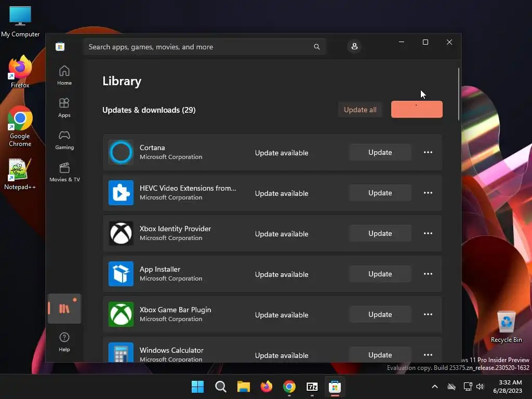
Task: Open the Gaming section in the sidebar
Action: [64, 140]
